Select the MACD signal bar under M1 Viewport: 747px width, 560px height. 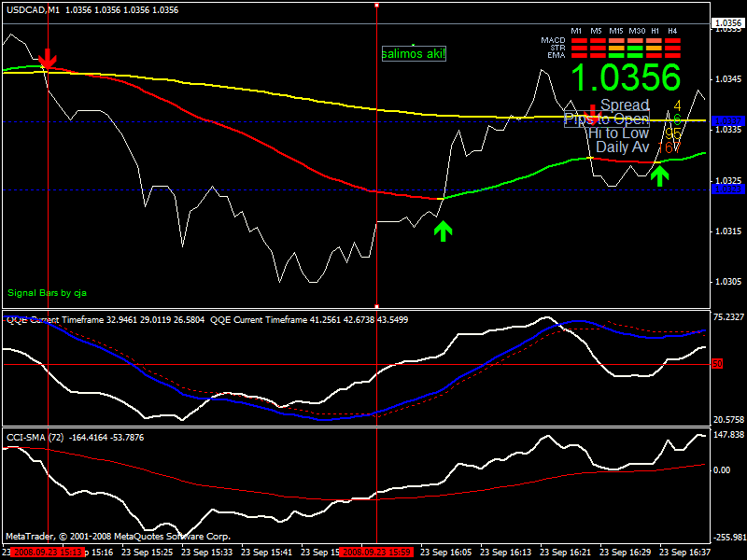(x=578, y=41)
